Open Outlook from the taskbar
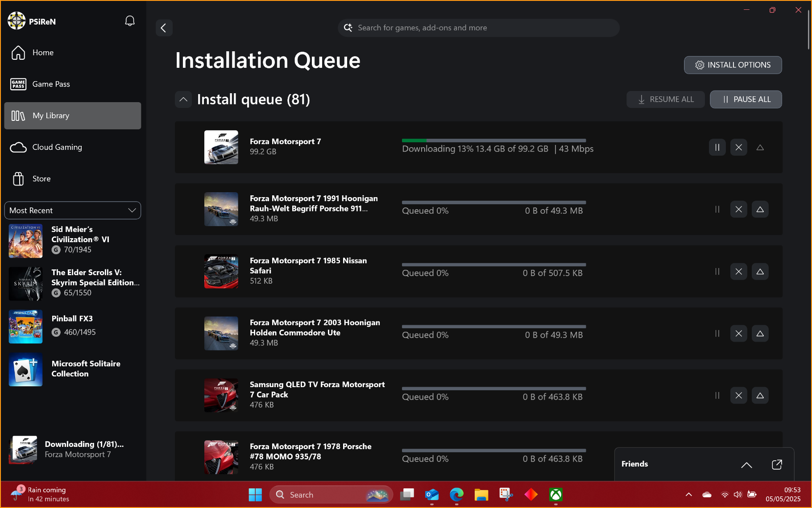This screenshot has width=812, height=508. pos(432,495)
